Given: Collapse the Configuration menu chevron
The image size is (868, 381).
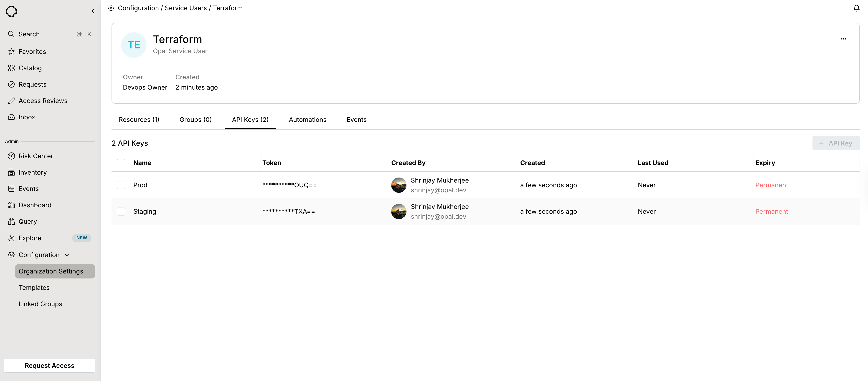Looking at the screenshot, I should [67, 255].
